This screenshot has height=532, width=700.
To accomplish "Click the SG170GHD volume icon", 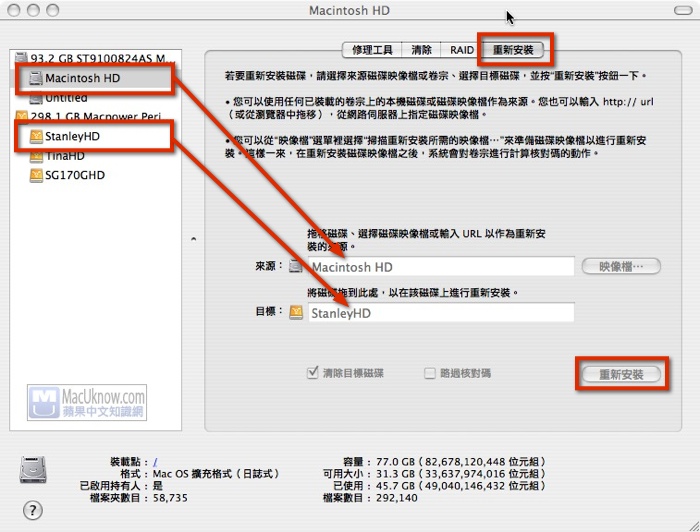I will point(36,175).
